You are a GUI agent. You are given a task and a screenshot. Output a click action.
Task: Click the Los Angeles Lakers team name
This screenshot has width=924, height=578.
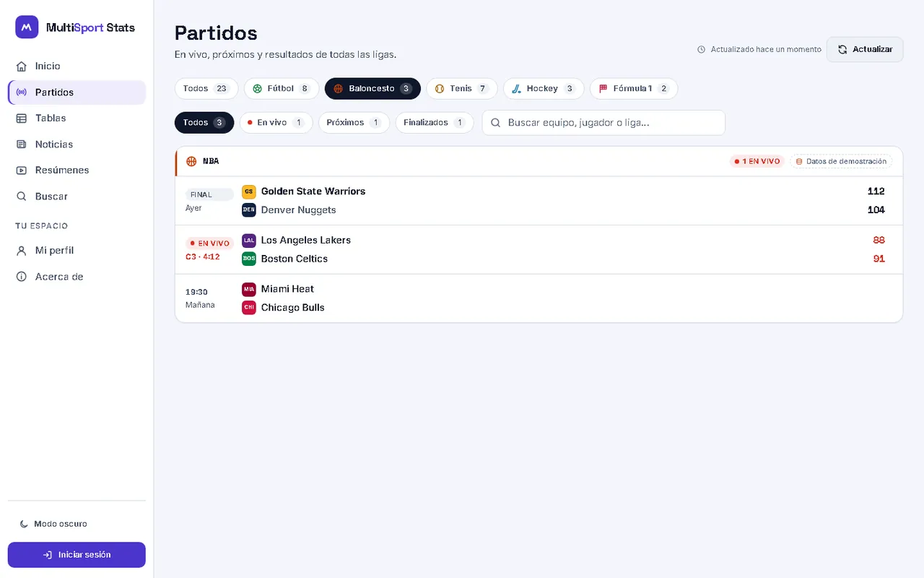pyautogui.click(x=306, y=240)
